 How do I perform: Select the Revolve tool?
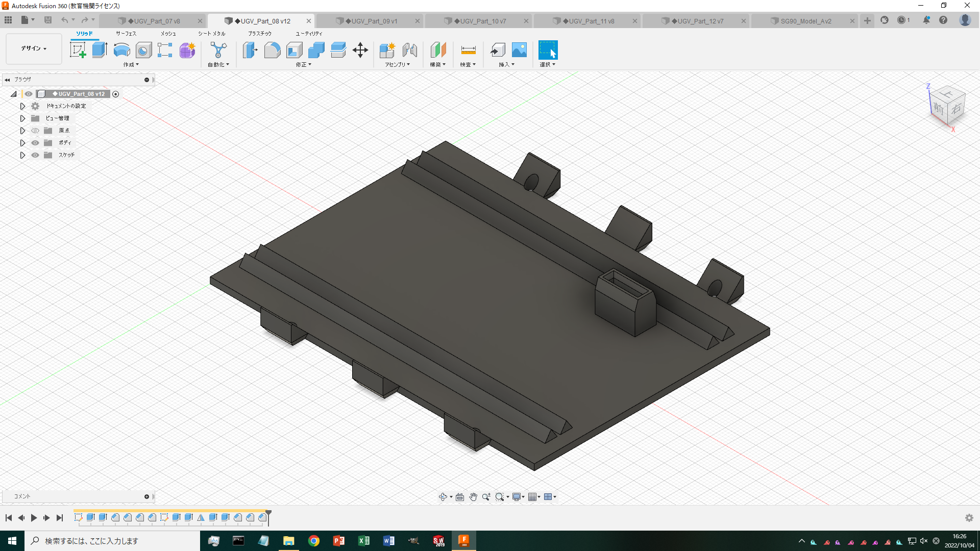point(121,50)
